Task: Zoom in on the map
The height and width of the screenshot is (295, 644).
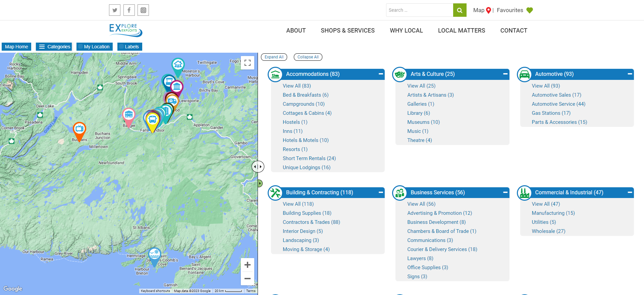Action: [x=248, y=265]
